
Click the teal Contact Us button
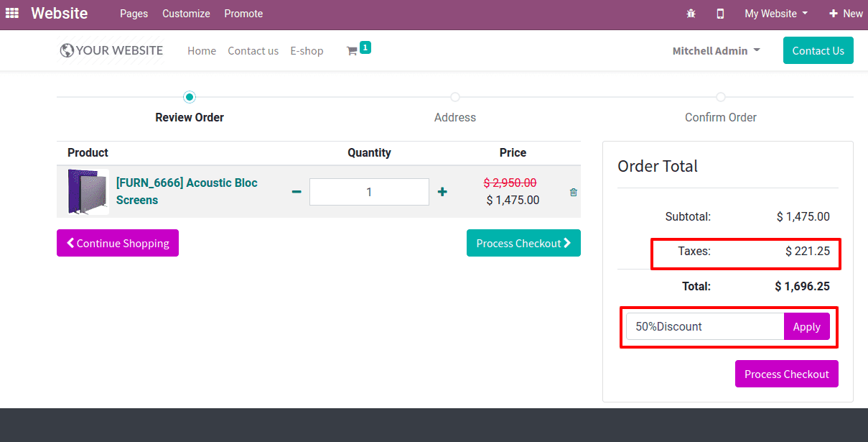pos(818,50)
